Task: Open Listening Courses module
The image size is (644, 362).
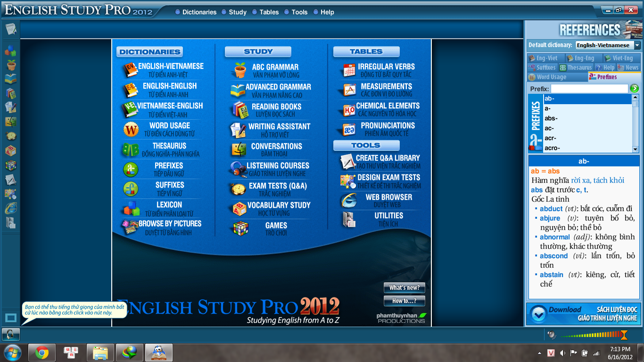Action: 271,169
